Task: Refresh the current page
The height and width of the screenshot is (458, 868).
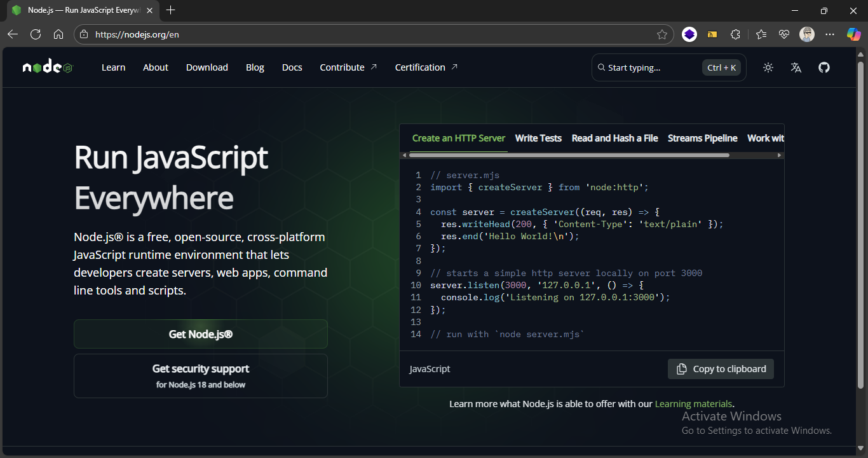Action: tap(36, 34)
